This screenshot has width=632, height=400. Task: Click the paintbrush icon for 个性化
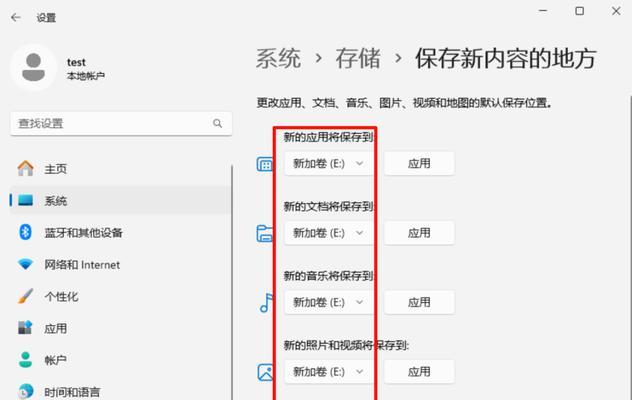tap(25, 296)
